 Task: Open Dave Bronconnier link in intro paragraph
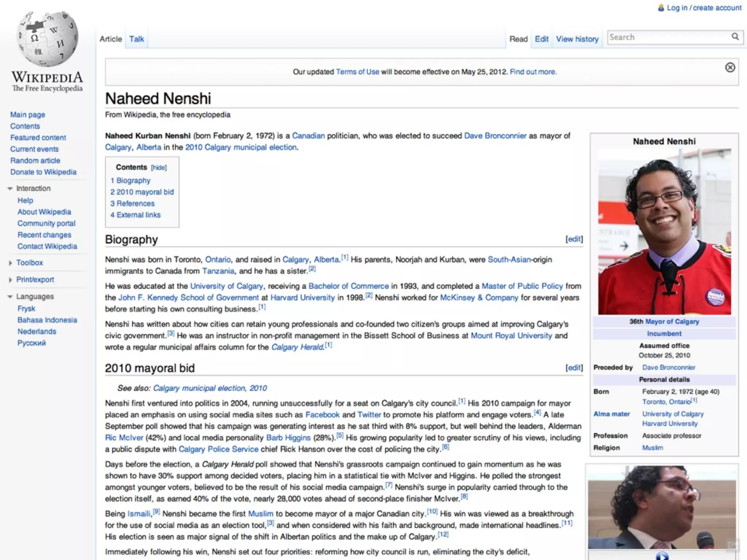[495, 136]
